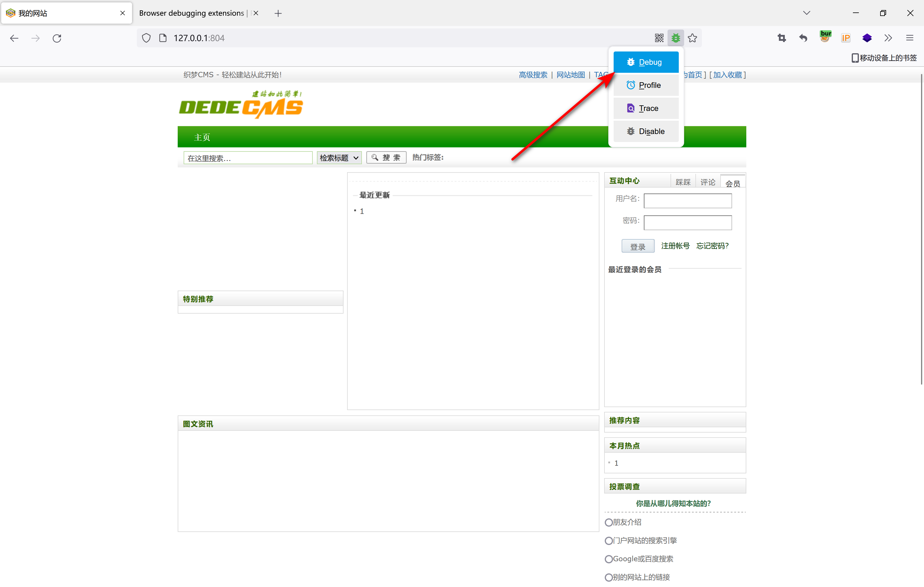Expand the more extensions overflow chevron

pyautogui.click(x=888, y=38)
